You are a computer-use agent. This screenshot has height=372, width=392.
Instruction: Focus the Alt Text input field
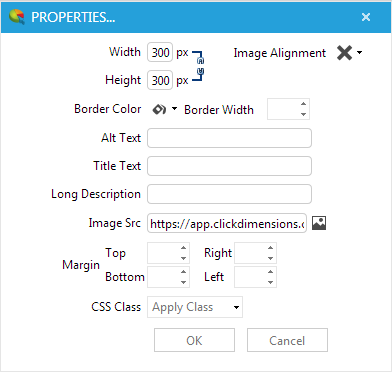(x=229, y=138)
